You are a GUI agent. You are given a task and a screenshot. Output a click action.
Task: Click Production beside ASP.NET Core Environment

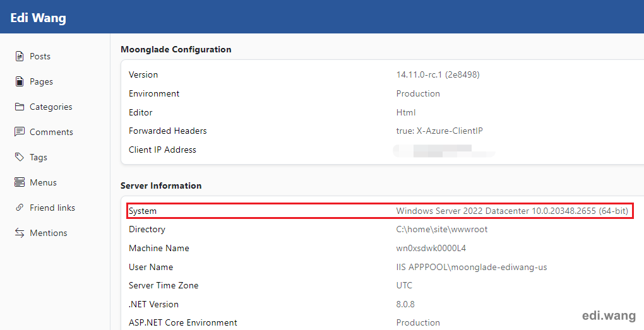coord(418,322)
